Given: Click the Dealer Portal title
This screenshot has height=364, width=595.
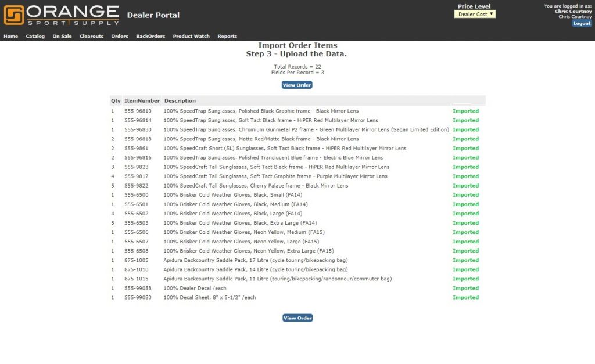Looking at the screenshot, I should 153,15.
